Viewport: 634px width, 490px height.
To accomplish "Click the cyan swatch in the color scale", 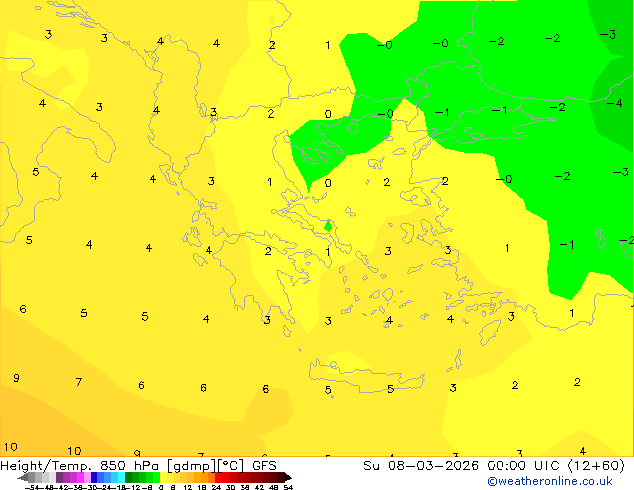I will (x=121, y=477).
